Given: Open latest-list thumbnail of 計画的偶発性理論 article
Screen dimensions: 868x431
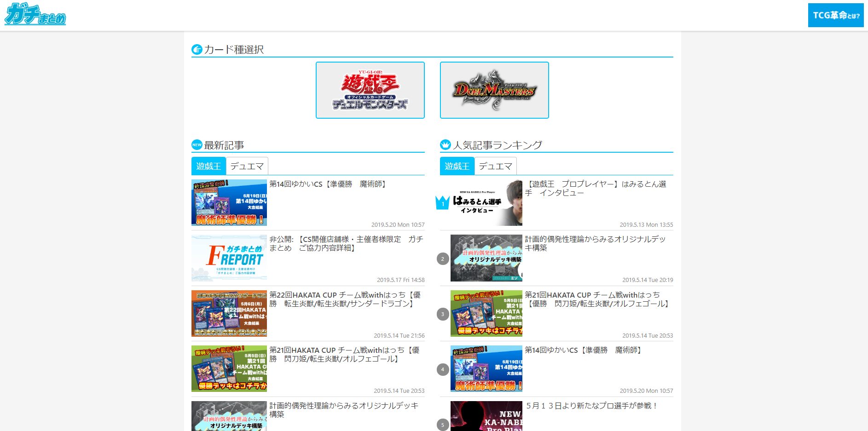Looking at the screenshot, I should [229, 416].
